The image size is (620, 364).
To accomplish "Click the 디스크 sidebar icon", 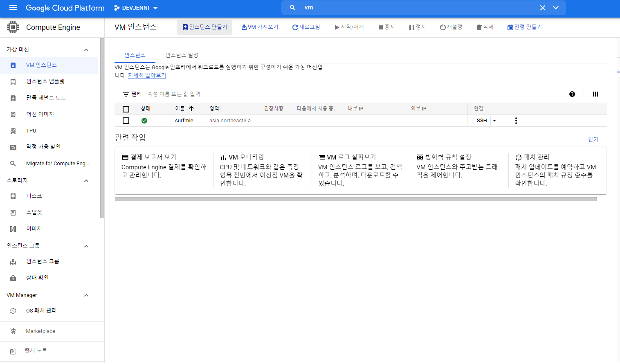I will pos(13,196).
